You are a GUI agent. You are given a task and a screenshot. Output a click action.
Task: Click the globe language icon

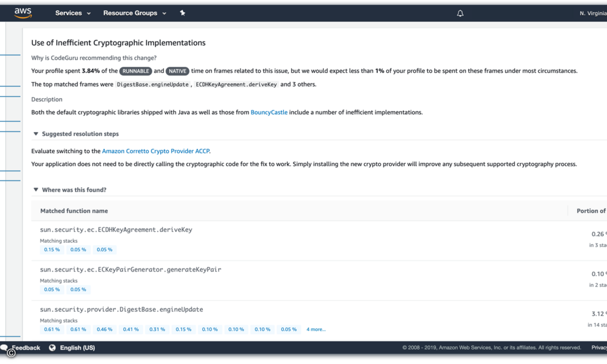52,348
